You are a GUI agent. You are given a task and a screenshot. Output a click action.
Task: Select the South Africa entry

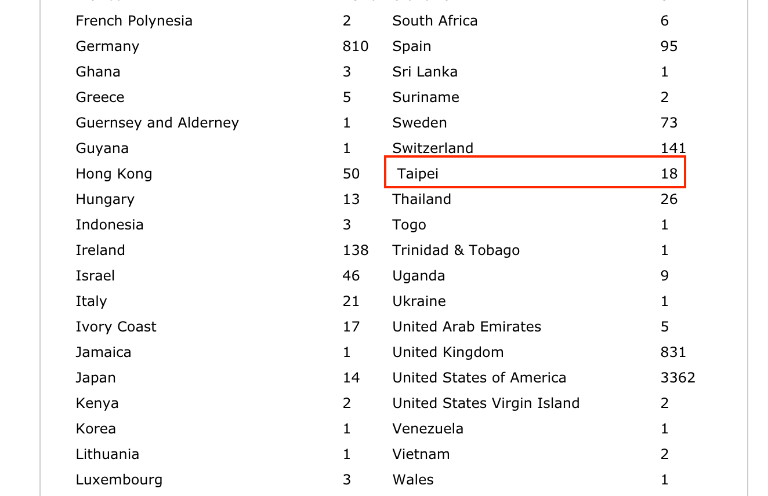coord(435,21)
